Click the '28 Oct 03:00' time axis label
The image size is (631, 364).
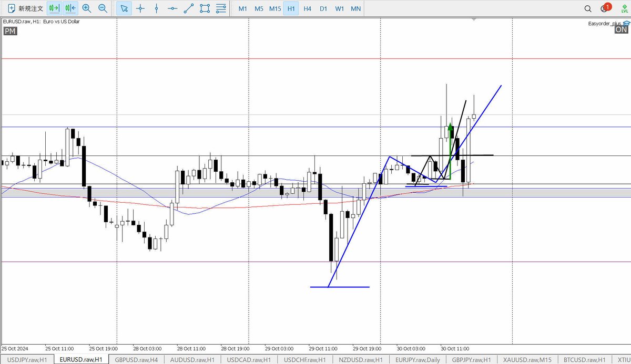click(x=148, y=348)
